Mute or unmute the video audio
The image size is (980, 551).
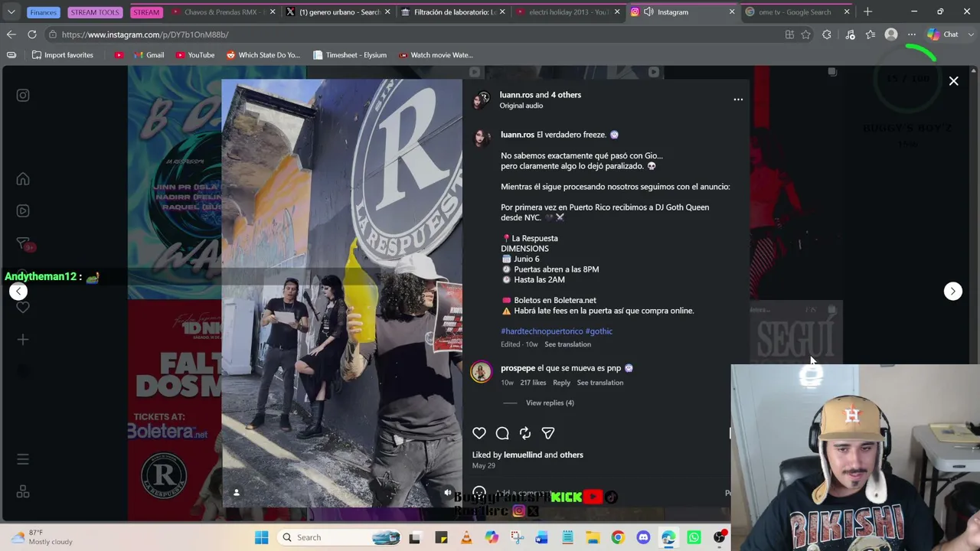click(x=448, y=493)
